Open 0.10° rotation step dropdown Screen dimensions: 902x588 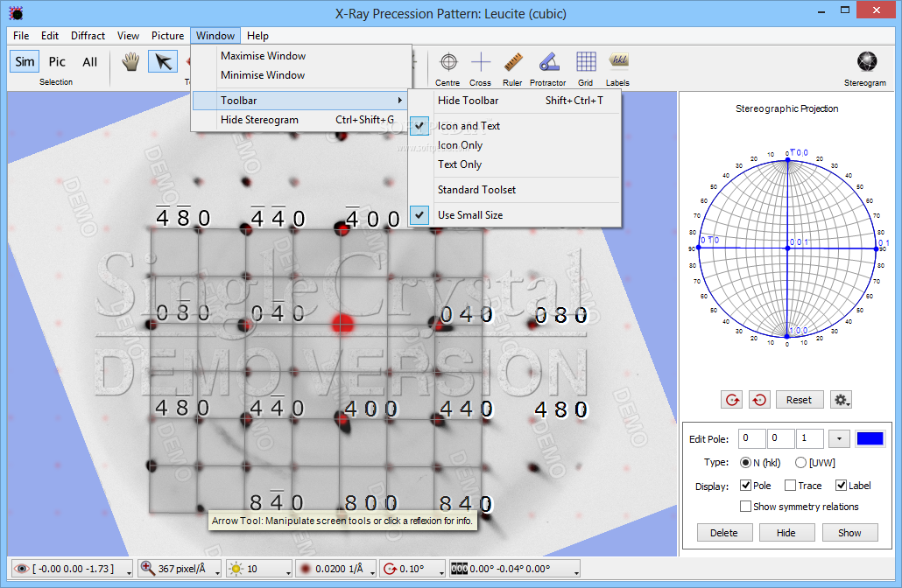coord(441,571)
